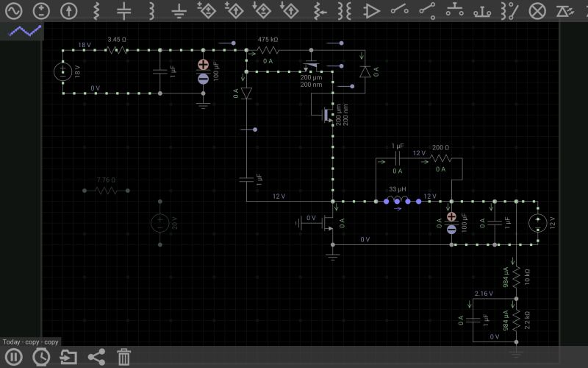Select the 100 µF capacitor near the 18 V supply
This screenshot has height=368, width=588.
(204, 71)
